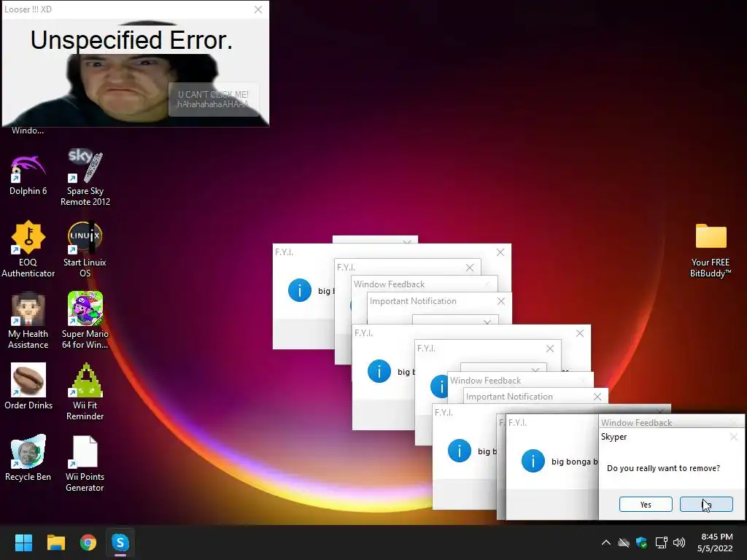Viewport: 747px width, 560px height.
Task: Open the Recycle Ben icon
Action: pos(28,457)
